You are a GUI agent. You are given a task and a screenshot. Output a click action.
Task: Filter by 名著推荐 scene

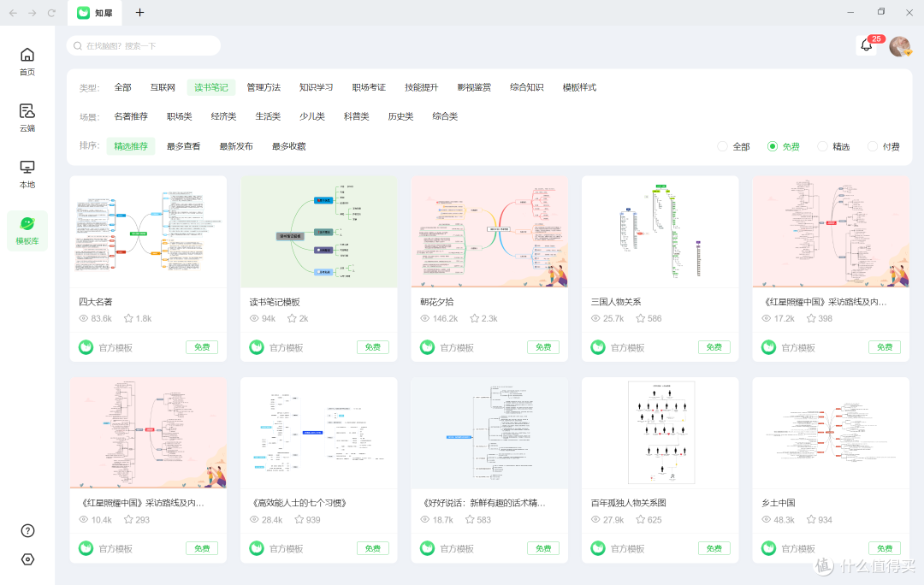tap(131, 116)
